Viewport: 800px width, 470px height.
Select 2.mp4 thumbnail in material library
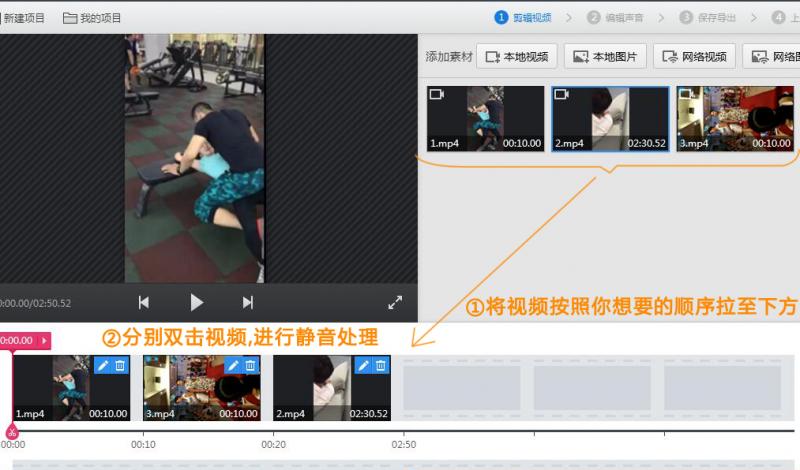pyautogui.click(x=610, y=118)
